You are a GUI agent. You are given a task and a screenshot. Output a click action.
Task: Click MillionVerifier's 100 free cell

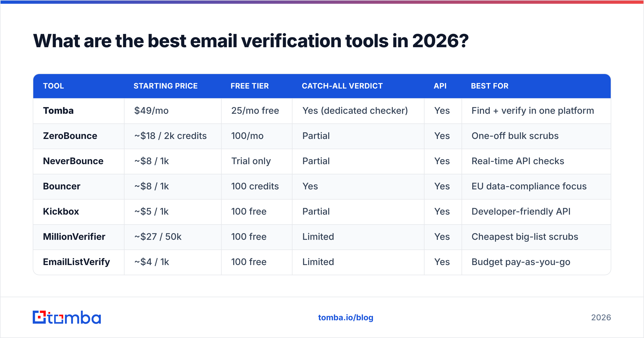coord(257,237)
